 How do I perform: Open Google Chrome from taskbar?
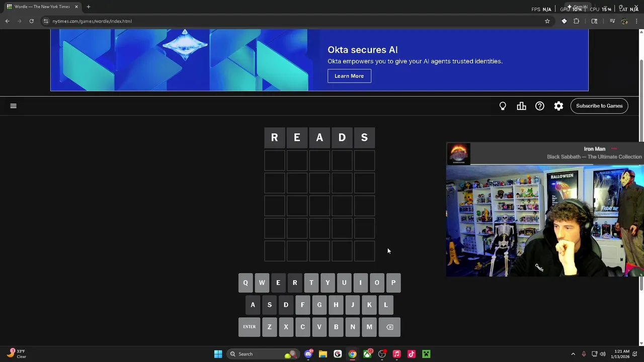pyautogui.click(x=352, y=354)
